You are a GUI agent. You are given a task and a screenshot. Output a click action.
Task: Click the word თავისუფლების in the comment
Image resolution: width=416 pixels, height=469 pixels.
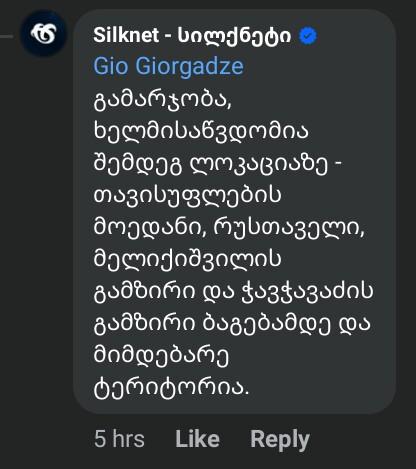(x=187, y=196)
